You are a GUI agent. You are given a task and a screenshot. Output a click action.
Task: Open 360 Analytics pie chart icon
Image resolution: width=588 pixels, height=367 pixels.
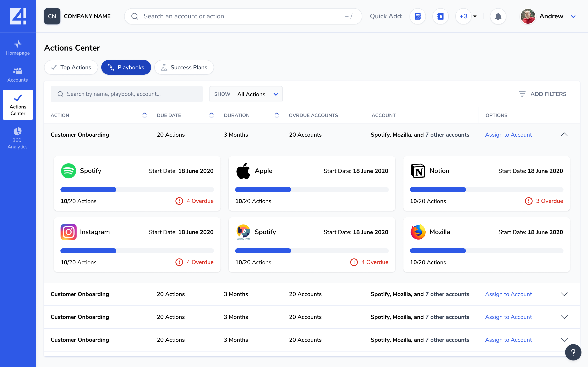tap(18, 131)
